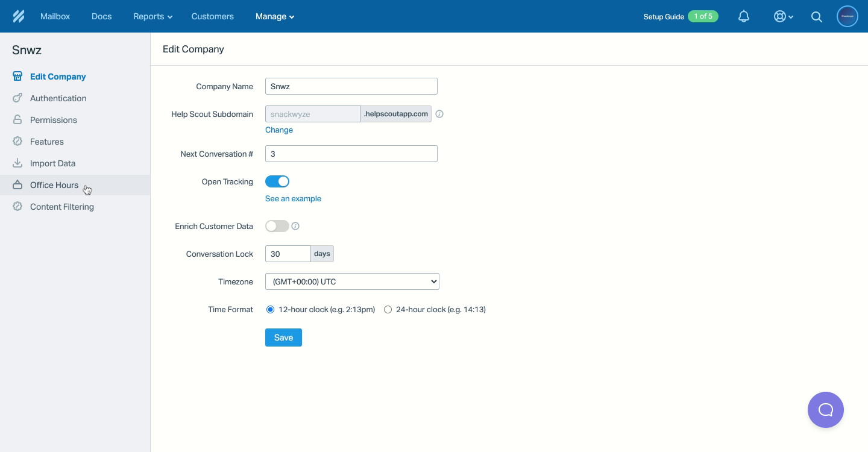Click the search magnifier icon
Viewport: 868px width, 452px height.
click(817, 17)
